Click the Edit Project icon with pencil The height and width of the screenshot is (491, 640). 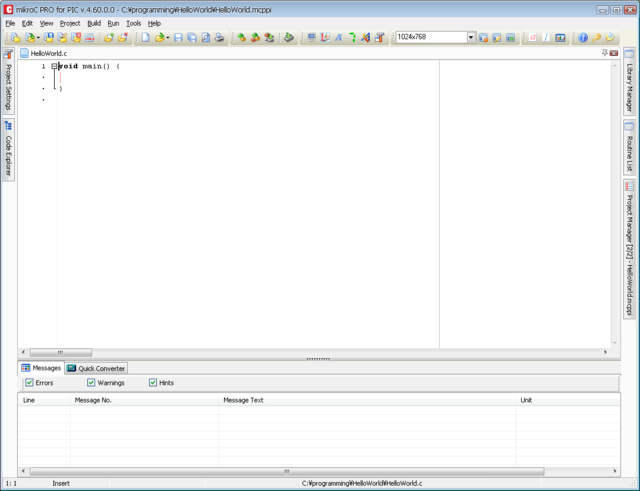tap(62, 38)
